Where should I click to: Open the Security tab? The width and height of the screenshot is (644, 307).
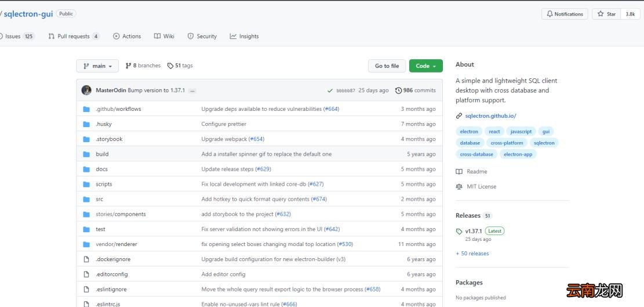(x=202, y=36)
